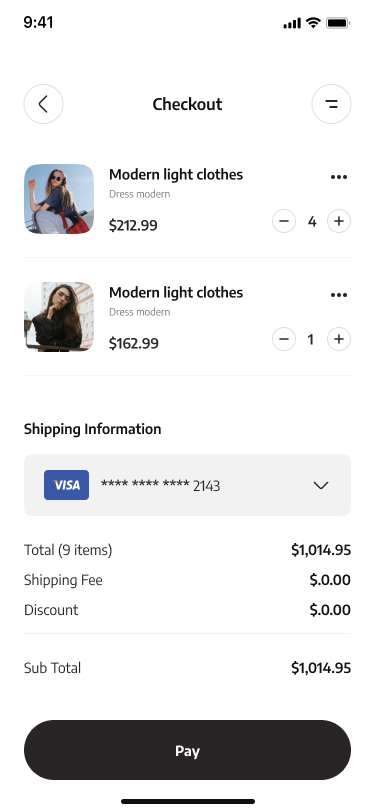Go back using the left arrow button
Viewport: 375px width, 812px height.
point(44,104)
